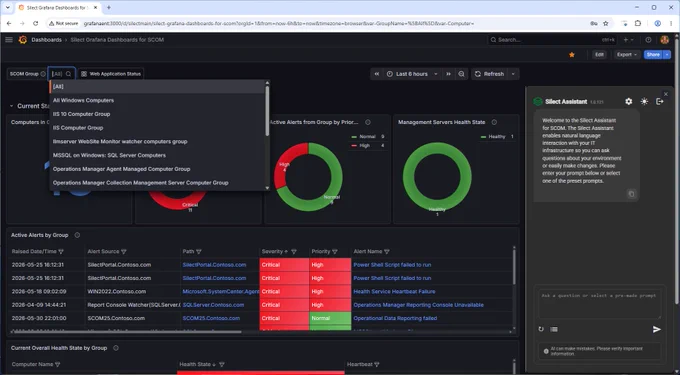Reset the assistant conversation

click(x=541, y=329)
